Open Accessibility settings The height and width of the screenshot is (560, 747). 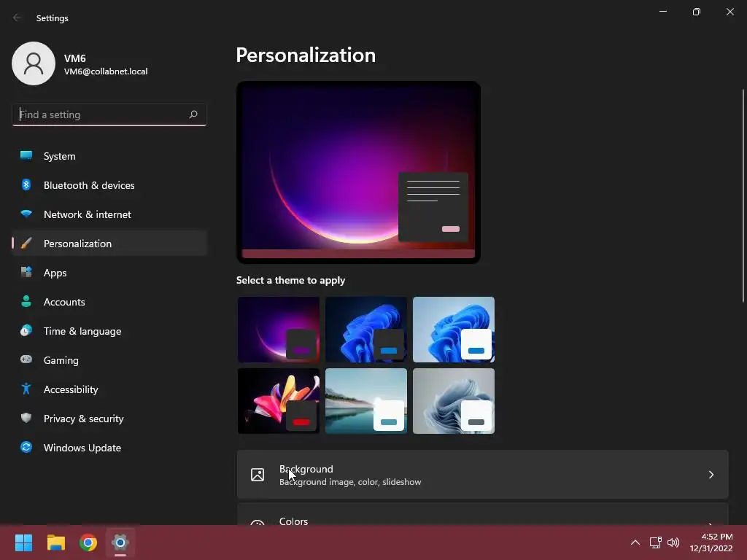click(109, 389)
